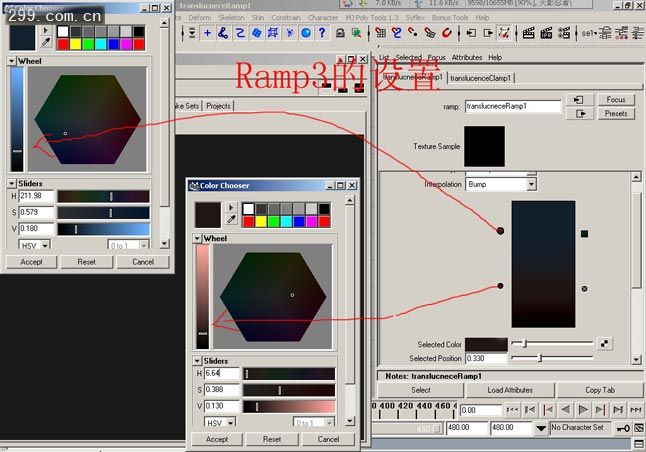Toggle construction history on/off icon
This screenshot has height=452, width=646.
tap(504, 33)
